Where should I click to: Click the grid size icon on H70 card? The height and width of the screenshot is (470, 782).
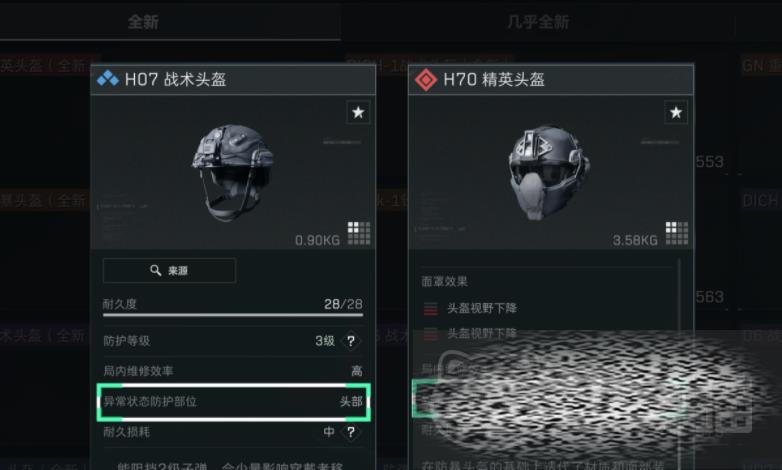tap(677, 233)
